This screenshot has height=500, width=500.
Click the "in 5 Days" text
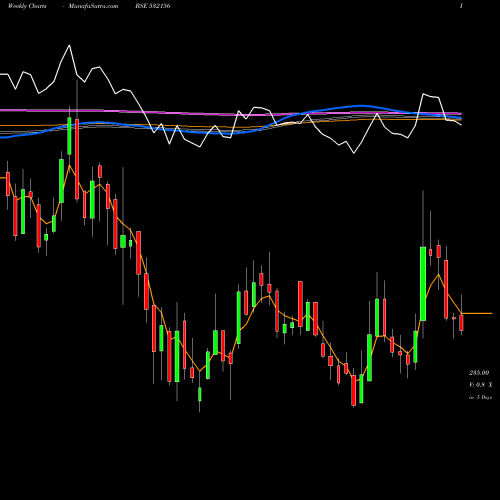pyautogui.click(x=480, y=397)
